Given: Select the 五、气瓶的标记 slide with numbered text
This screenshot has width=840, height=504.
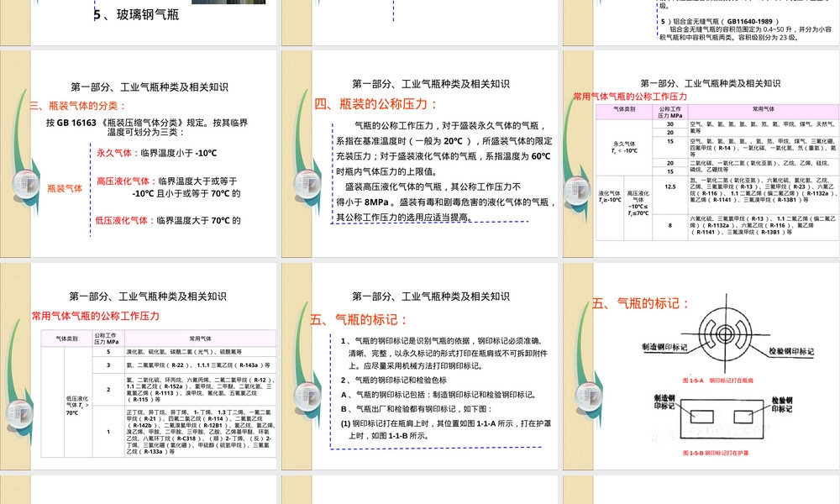Looking at the screenshot, I should pos(419,366).
